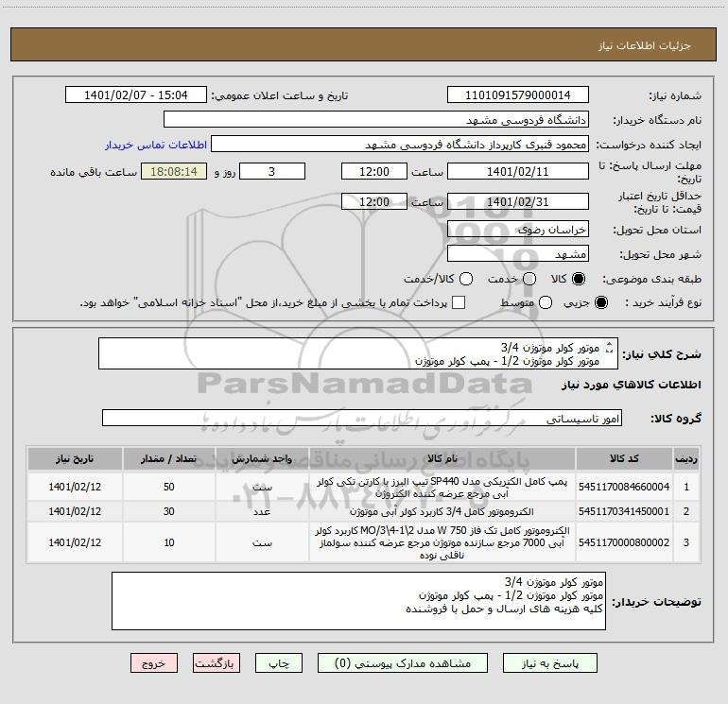Click the 750 W electromotor item name
Viewport: 728px width, 704px height.
click(x=442, y=542)
